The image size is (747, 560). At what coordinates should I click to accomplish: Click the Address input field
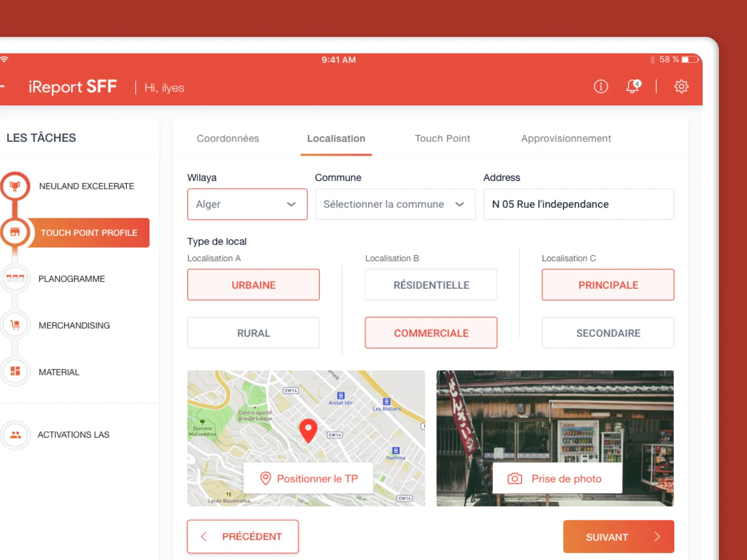(x=578, y=204)
